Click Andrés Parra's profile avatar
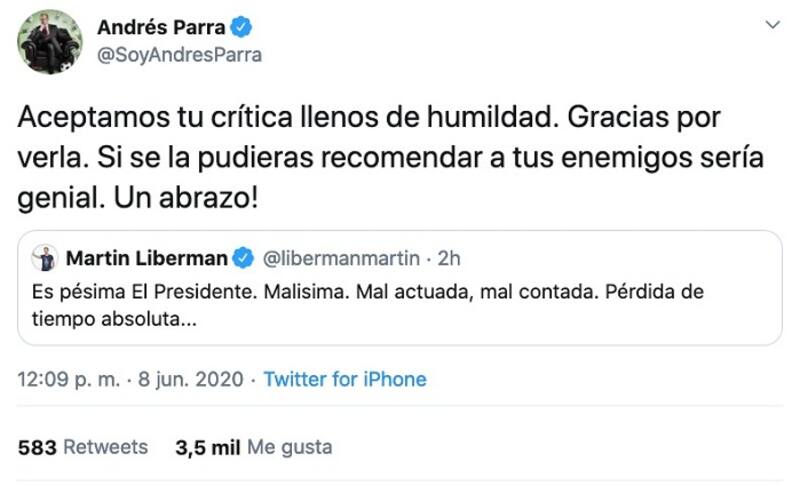The width and height of the screenshot is (800, 486). coord(50,41)
